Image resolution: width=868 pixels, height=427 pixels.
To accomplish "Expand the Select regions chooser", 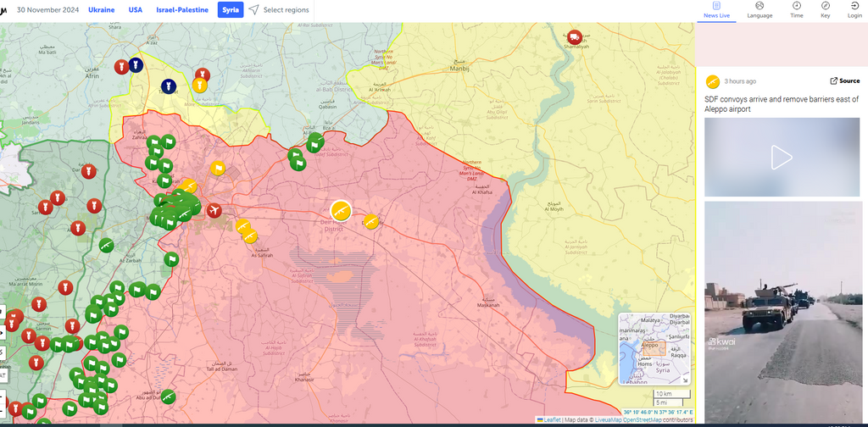I will (x=279, y=10).
